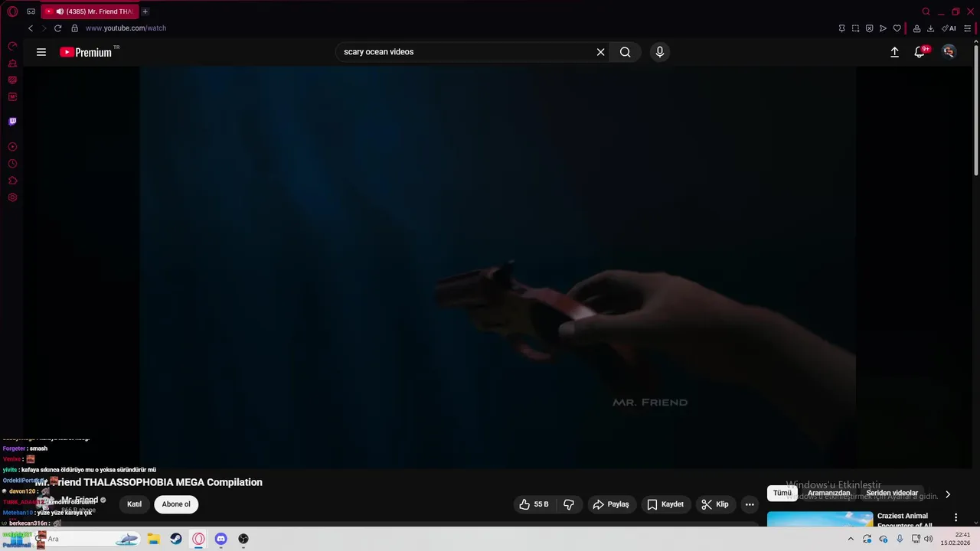Open GX Control speedometer in sidebar

pos(12,47)
